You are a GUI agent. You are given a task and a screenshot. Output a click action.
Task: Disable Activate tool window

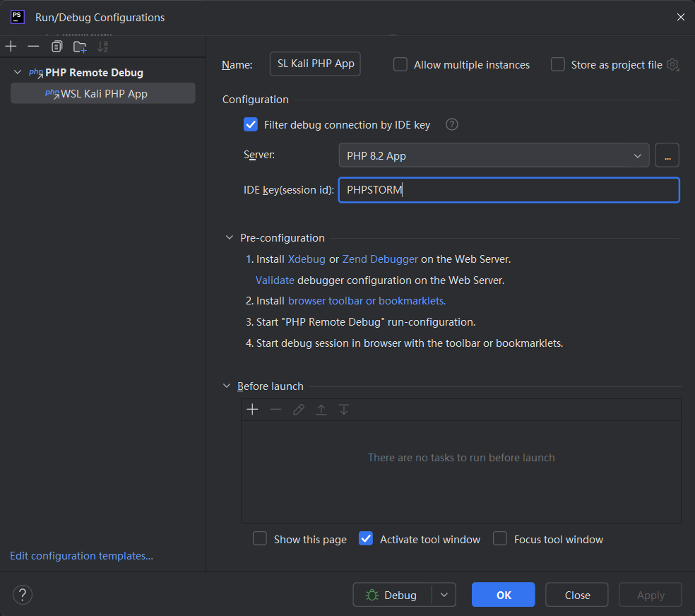(x=366, y=539)
